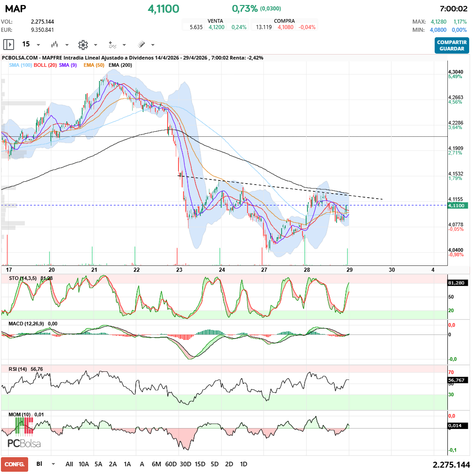This screenshot has width=476, height=474.
Task: Click the RSI (14) indicator label
Action: (18, 369)
